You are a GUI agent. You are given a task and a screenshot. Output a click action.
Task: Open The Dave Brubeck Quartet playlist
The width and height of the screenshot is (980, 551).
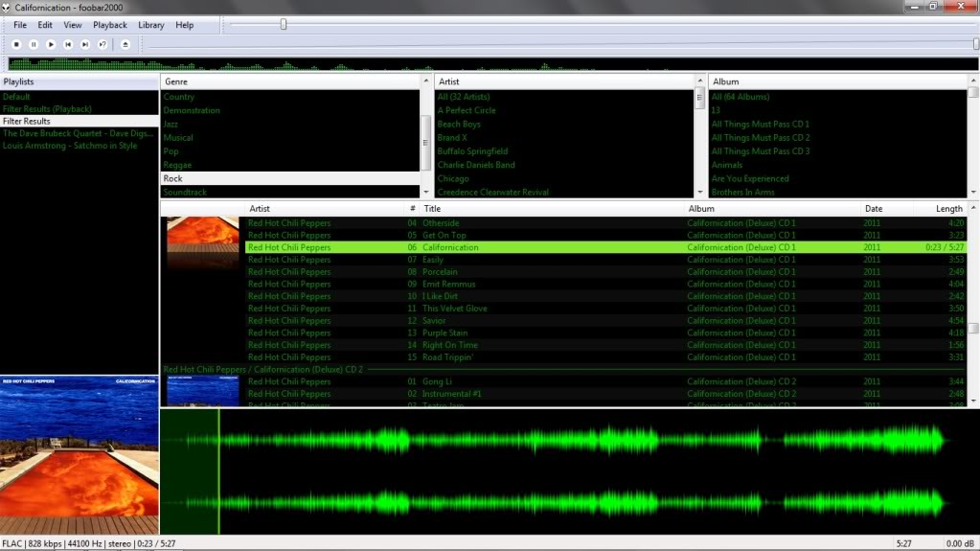pyautogui.click(x=80, y=133)
